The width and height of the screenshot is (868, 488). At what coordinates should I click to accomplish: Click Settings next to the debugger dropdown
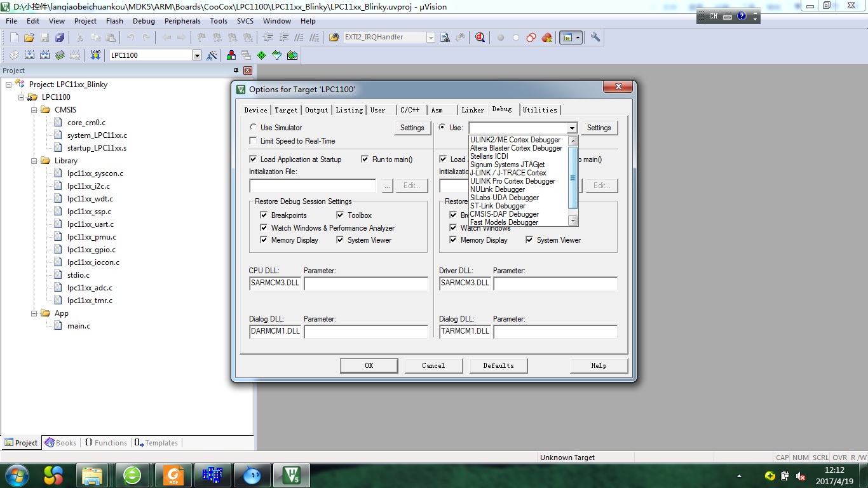[599, 128]
